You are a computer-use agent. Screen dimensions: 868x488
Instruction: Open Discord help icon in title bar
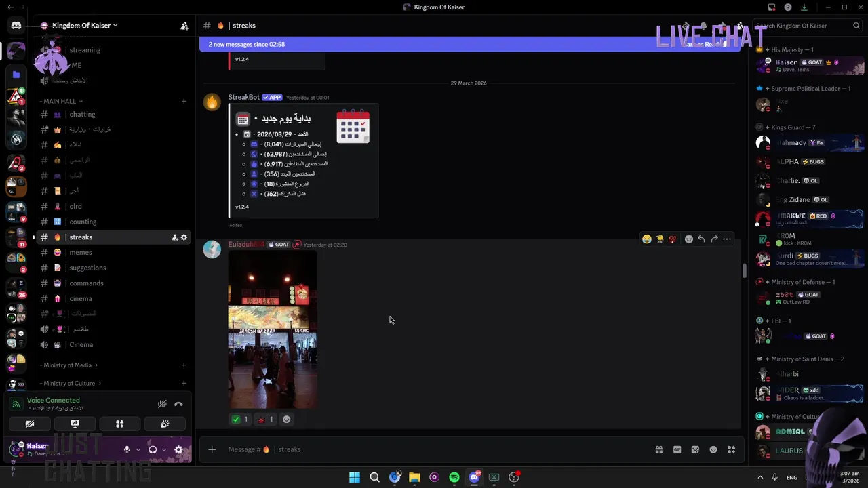click(x=788, y=7)
